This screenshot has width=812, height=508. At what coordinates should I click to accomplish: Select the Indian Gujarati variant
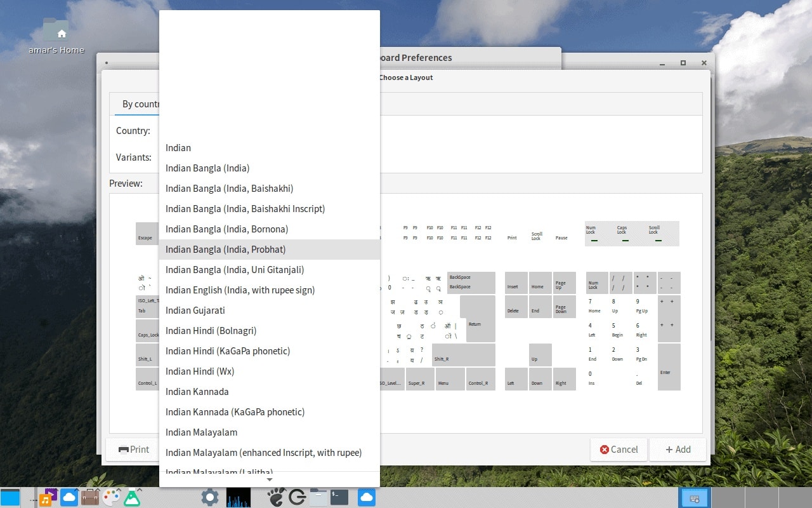270,311
